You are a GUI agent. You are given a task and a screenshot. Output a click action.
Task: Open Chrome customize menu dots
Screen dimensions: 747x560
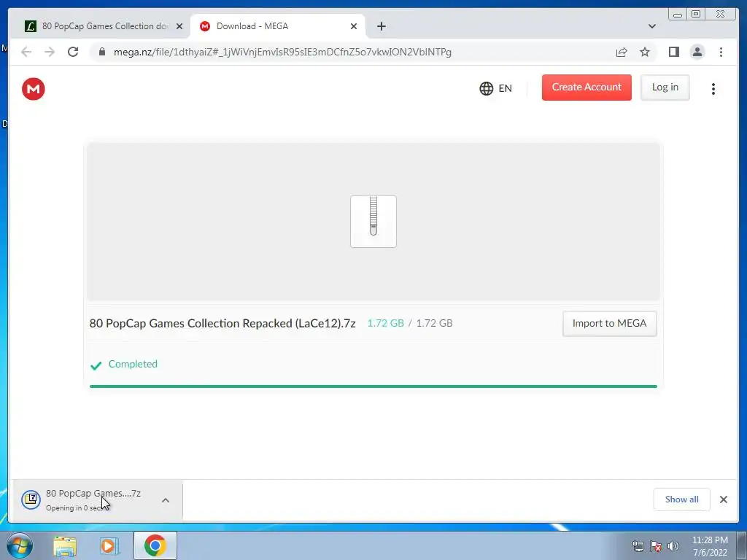tap(721, 52)
